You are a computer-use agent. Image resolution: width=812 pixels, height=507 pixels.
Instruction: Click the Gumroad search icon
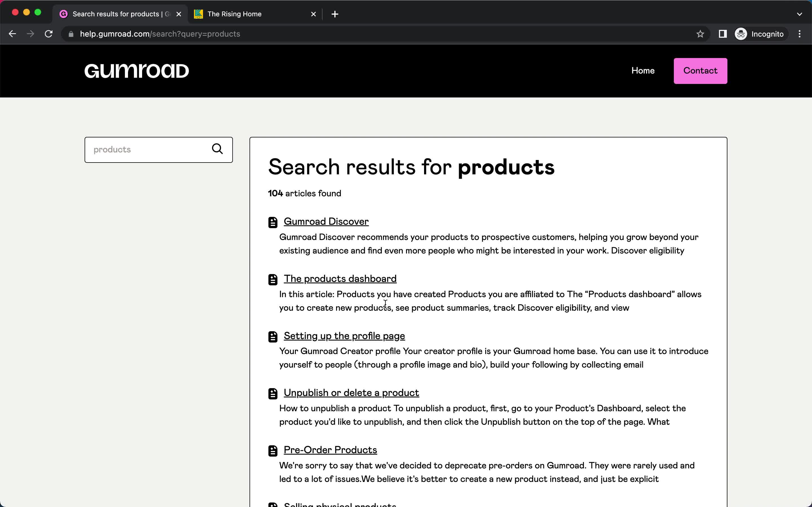click(x=217, y=149)
